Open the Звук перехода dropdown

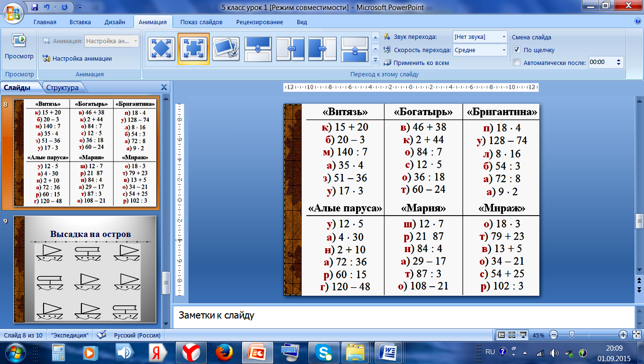(503, 37)
